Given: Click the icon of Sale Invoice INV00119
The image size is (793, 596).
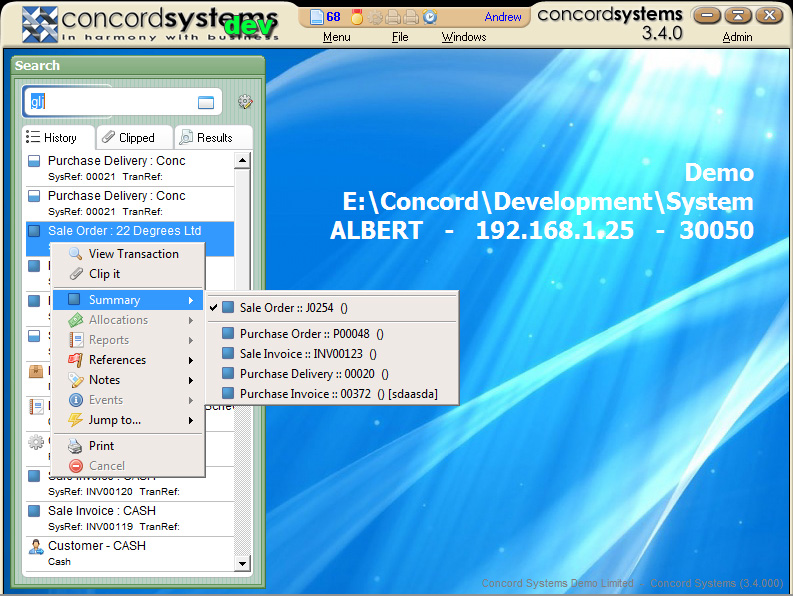Looking at the screenshot, I should 34,512.
